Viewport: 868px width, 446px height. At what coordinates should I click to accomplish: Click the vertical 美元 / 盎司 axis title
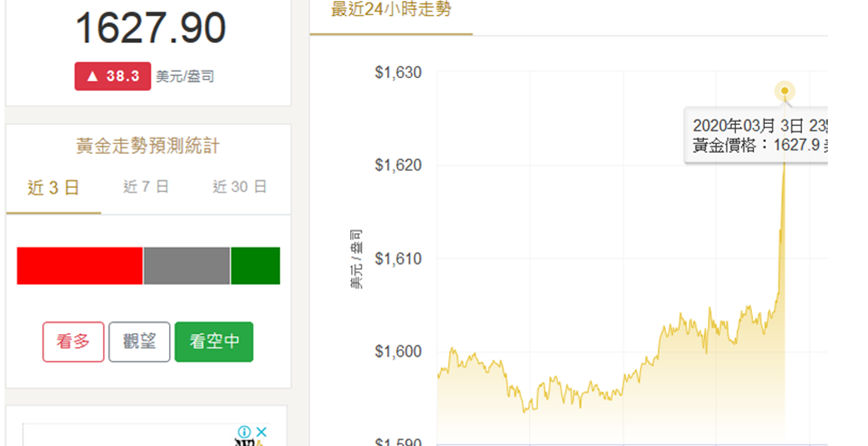click(357, 259)
